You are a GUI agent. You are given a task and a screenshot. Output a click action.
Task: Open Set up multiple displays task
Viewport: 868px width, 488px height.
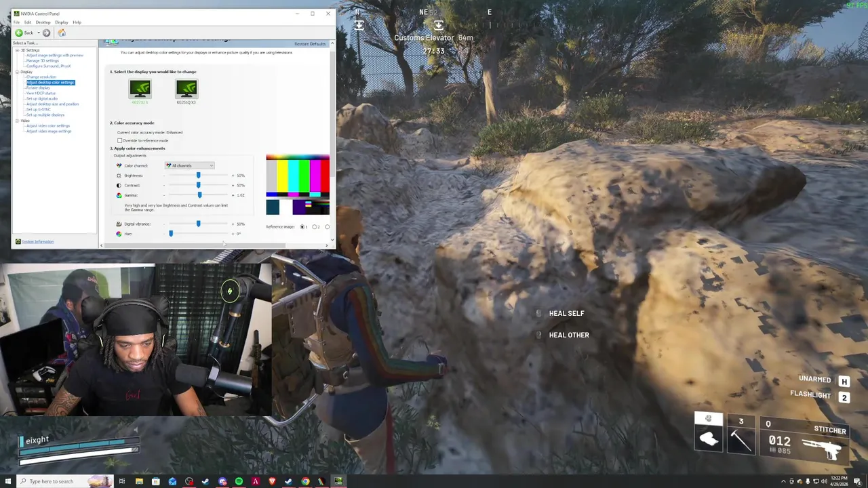pyautogui.click(x=45, y=115)
